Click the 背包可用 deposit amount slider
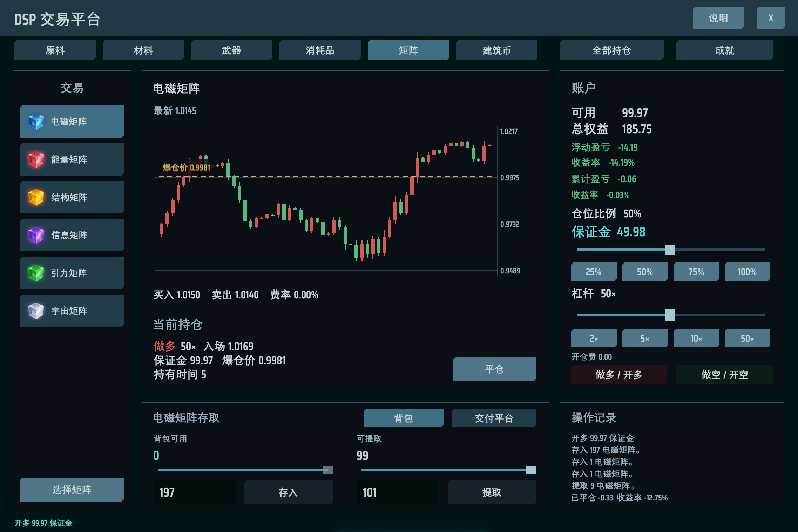Image resolution: width=798 pixels, height=532 pixels. click(245, 470)
